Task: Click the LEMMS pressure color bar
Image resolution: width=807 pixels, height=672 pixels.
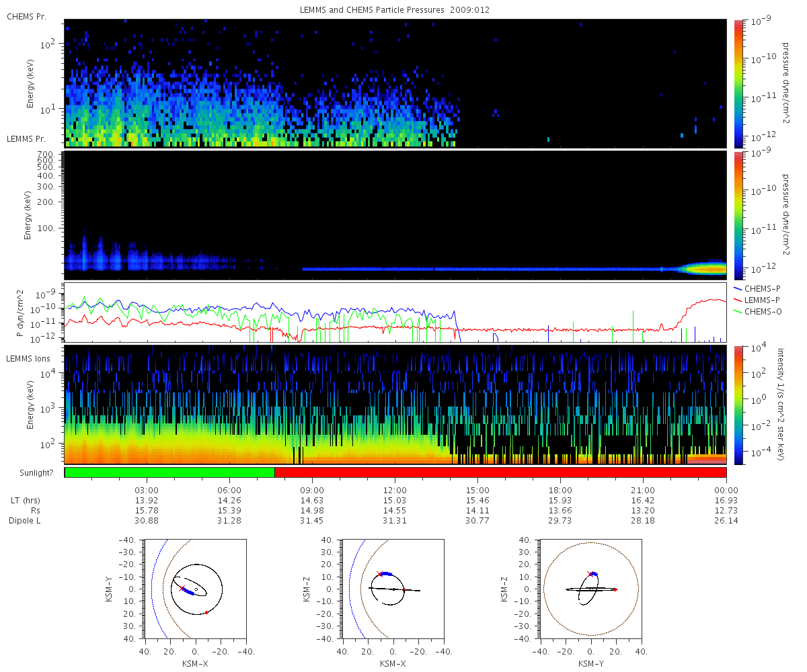Action: coord(738,215)
